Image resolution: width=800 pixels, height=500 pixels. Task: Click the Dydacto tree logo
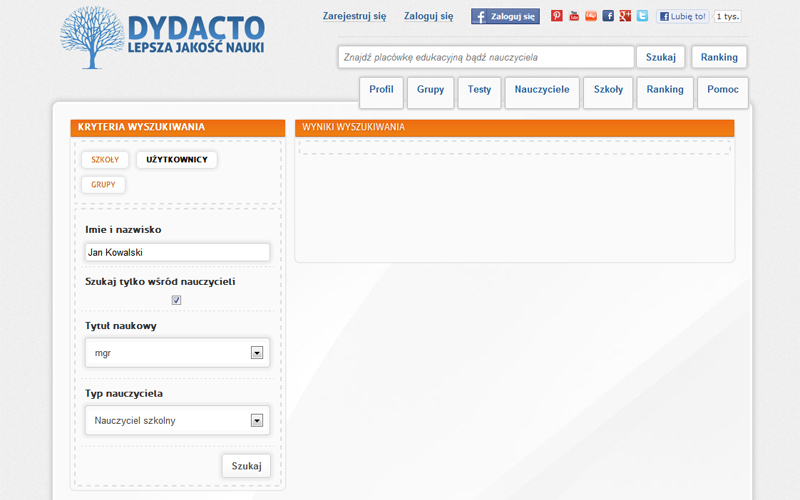[x=92, y=38]
